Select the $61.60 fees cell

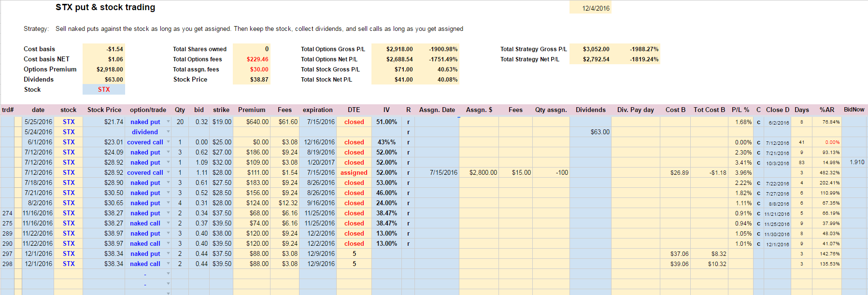[285, 122]
